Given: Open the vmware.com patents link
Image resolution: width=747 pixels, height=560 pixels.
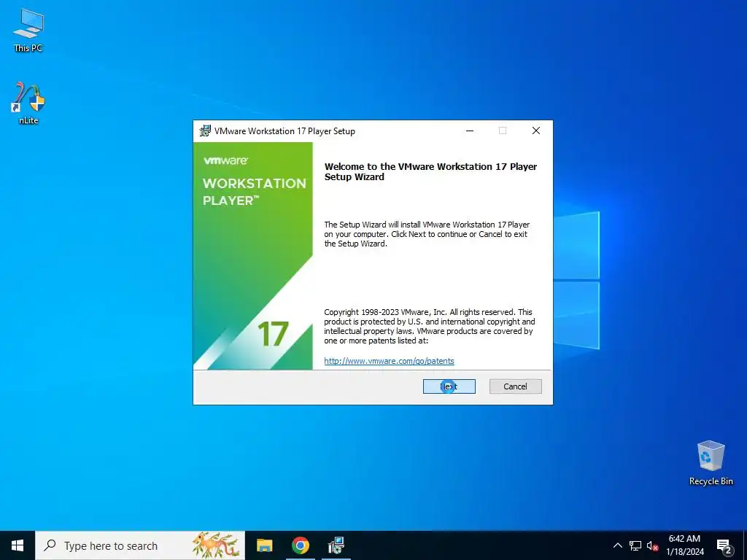Looking at the screenshot, I should 389,361.
